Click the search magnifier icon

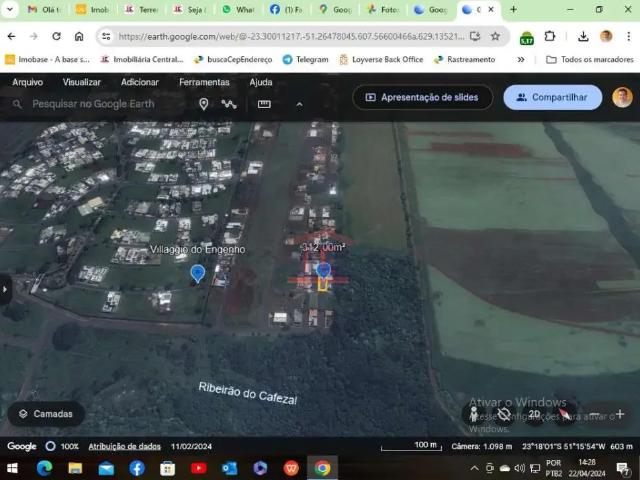17,104
